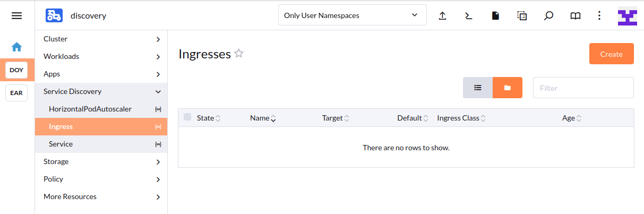Select HorizontalPodAutoscaler in the sidebar
Viewport: 644px width, 214px height.
coord(90,109)
